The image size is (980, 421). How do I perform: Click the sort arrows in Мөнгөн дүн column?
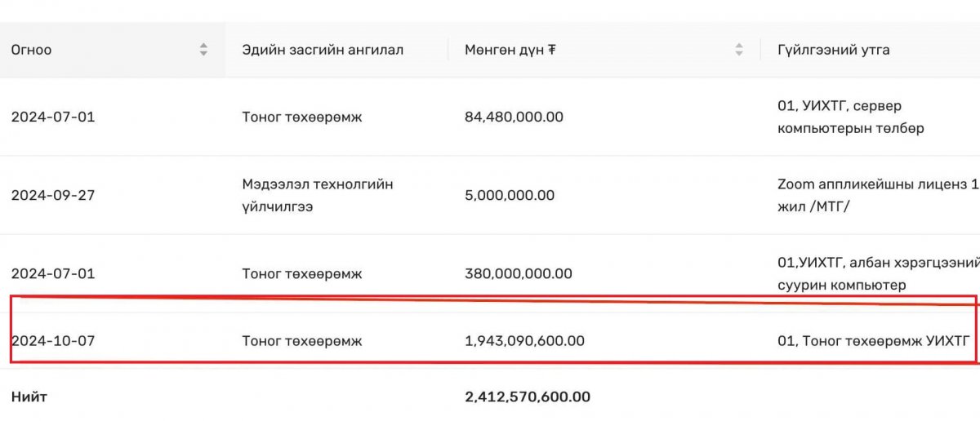coord(739,50)
